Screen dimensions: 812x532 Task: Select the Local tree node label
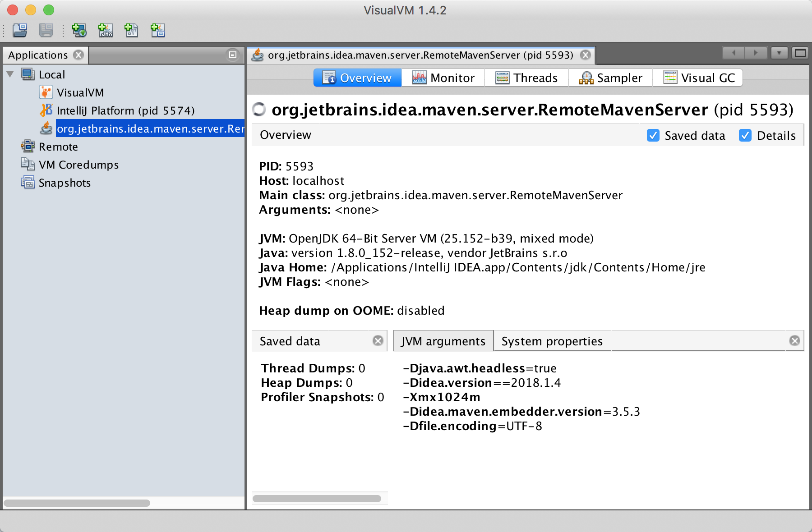tap(52, 74)
